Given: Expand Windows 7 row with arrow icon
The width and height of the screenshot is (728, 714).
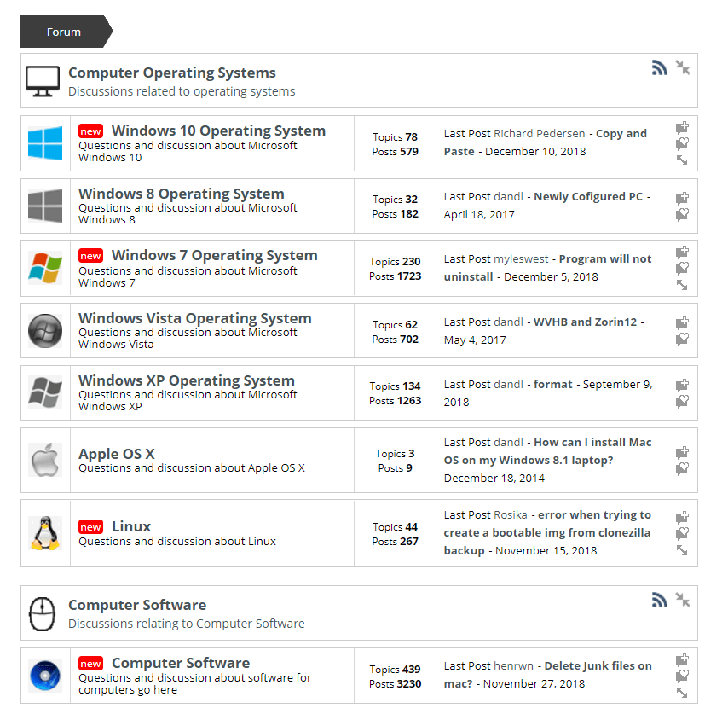Looking at the screenshot, I should click(682, 285).
